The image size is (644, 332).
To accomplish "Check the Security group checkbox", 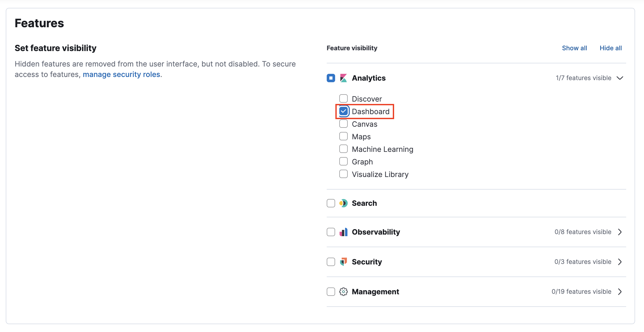I will click(331, 262).
